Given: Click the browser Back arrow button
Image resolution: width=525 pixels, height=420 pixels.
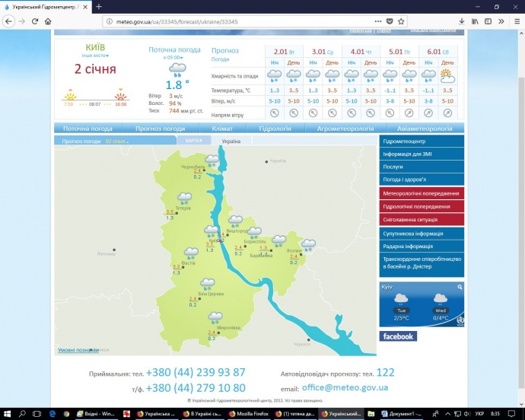Looking at the screenshot, I should 9,21.
